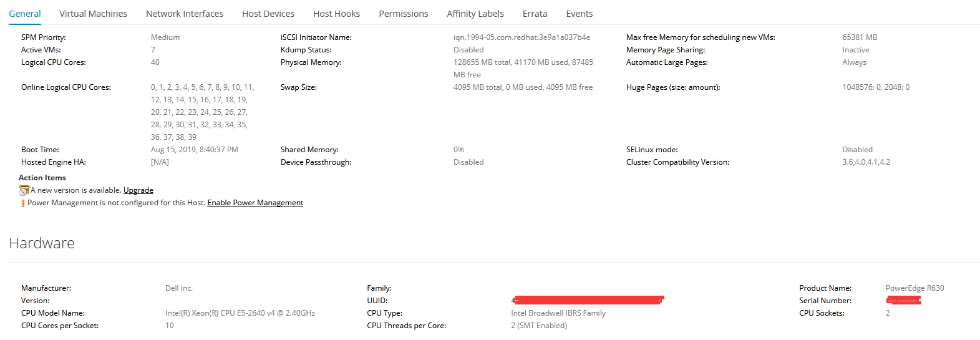Click the iSCSI initiator name value
Viewport: 980px width, 340px height.
(522, 37)
